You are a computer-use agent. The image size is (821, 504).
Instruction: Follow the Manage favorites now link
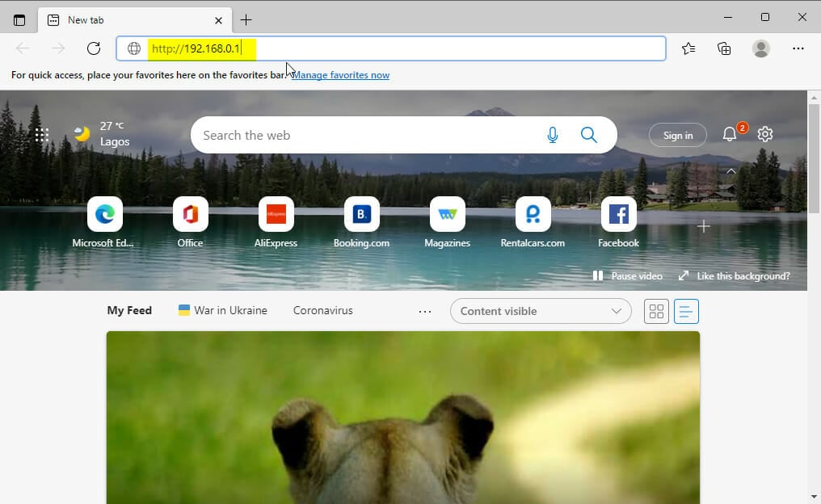click(340, 75)
